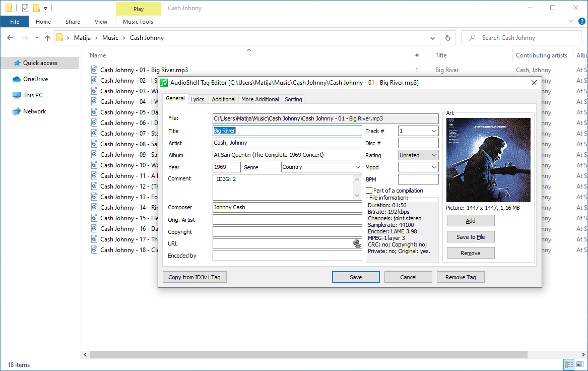Sort by the Contributing artists column header
This screenshot has height=371, width=588.
tap(542, 55)
